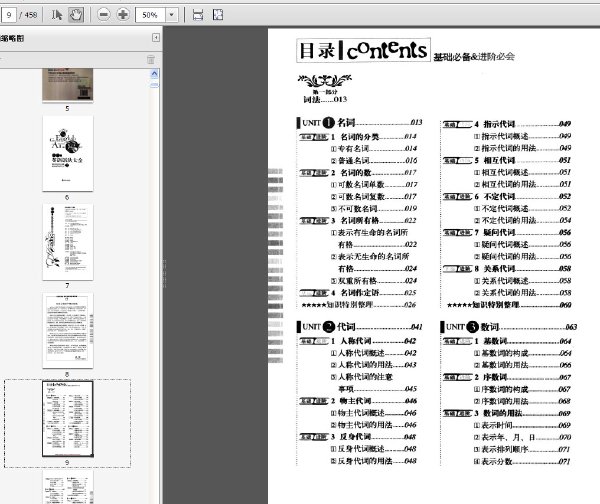Click the entry 不可数名词 019
Image resolution: width=600 pixels, height=504 pixels.
point(374,209)
